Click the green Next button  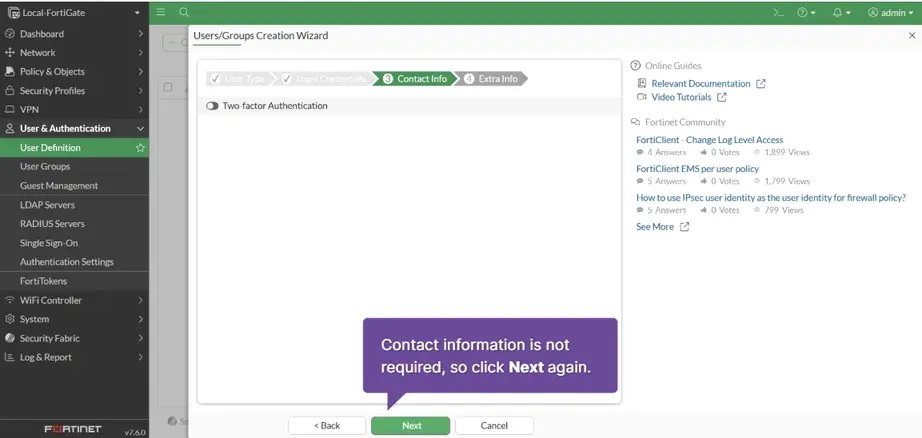tap(410, 426)
